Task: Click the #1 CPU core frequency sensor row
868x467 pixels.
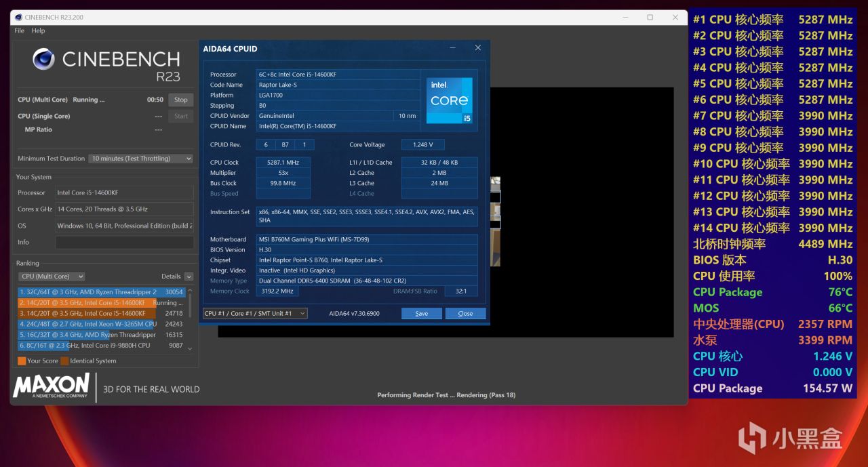Action: pyautogui.click(x=773, y=19)
